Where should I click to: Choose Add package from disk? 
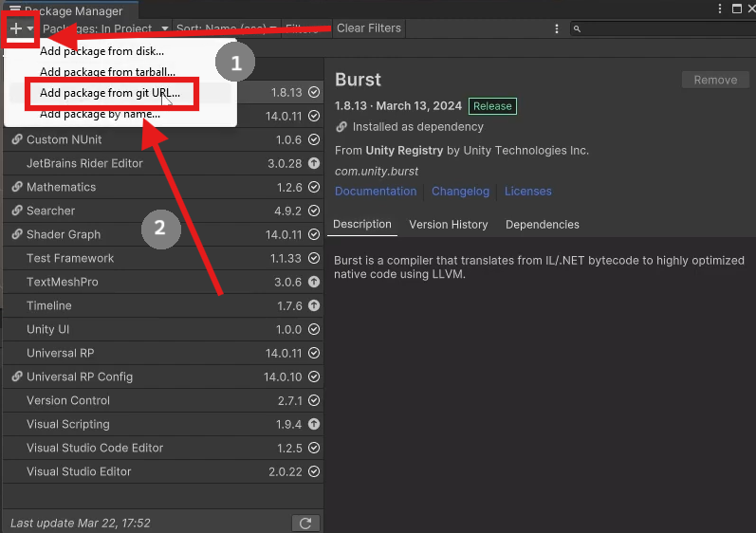coord(101,51)
